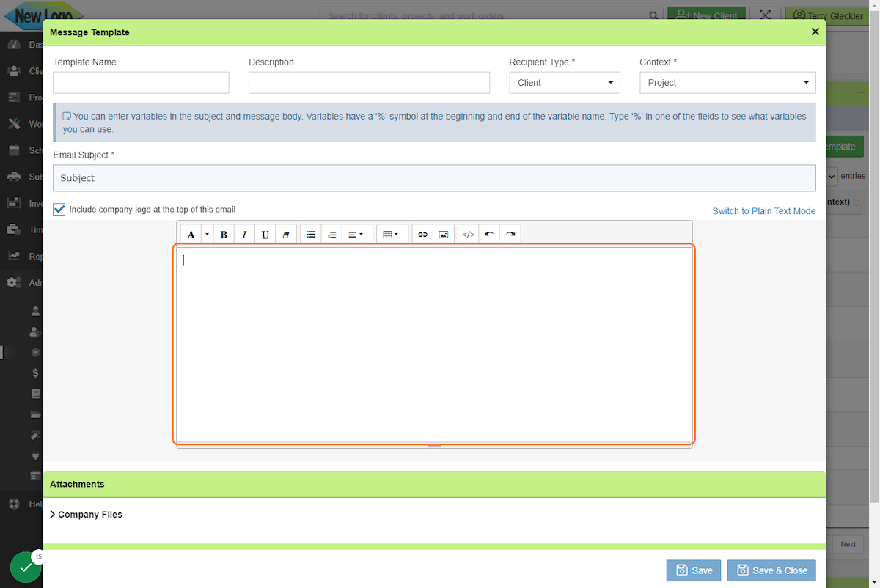Open the text alignment dropdown
This screenshot has height=588, width=880.
pyautogui.click(x=356, y=234)
